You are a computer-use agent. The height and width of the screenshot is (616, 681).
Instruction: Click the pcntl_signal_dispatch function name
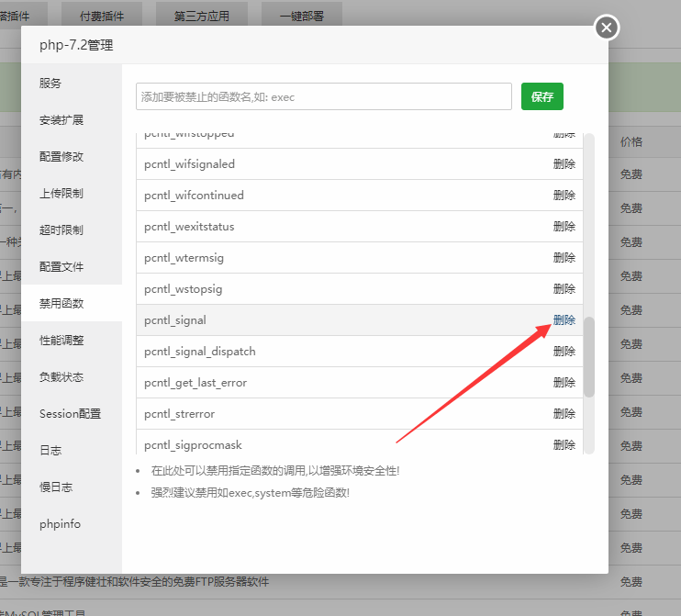click(200, 352)
